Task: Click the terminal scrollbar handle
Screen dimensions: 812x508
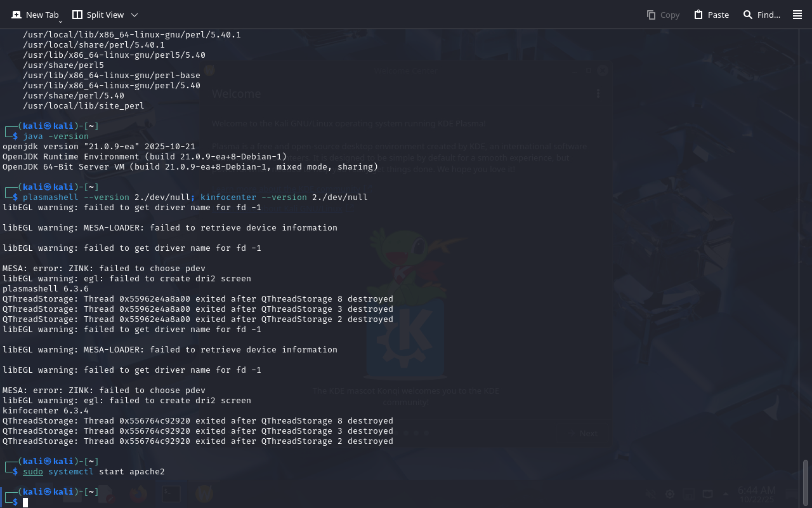Action: (806, 483)
